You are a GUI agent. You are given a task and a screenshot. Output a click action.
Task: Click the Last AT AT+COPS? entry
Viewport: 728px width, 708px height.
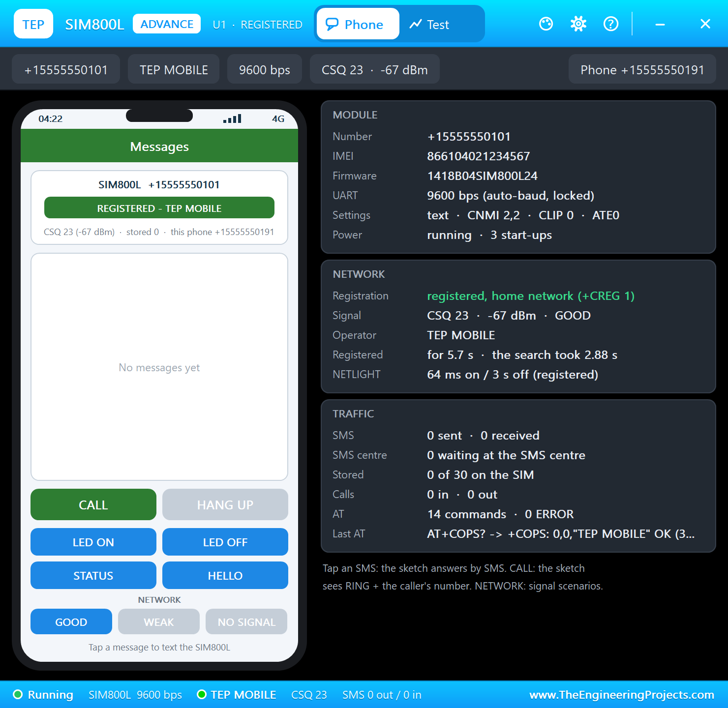point(561,533)
